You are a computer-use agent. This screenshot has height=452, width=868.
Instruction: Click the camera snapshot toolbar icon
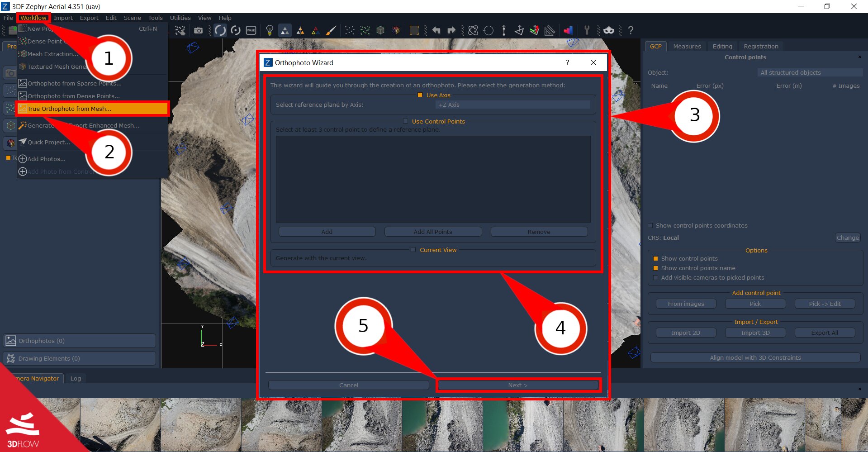(x=198, y=30)
